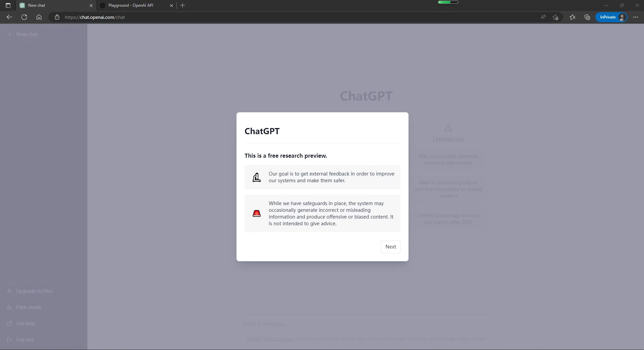
Task: Open browser Collections panel
Action: tap(587, 17)
